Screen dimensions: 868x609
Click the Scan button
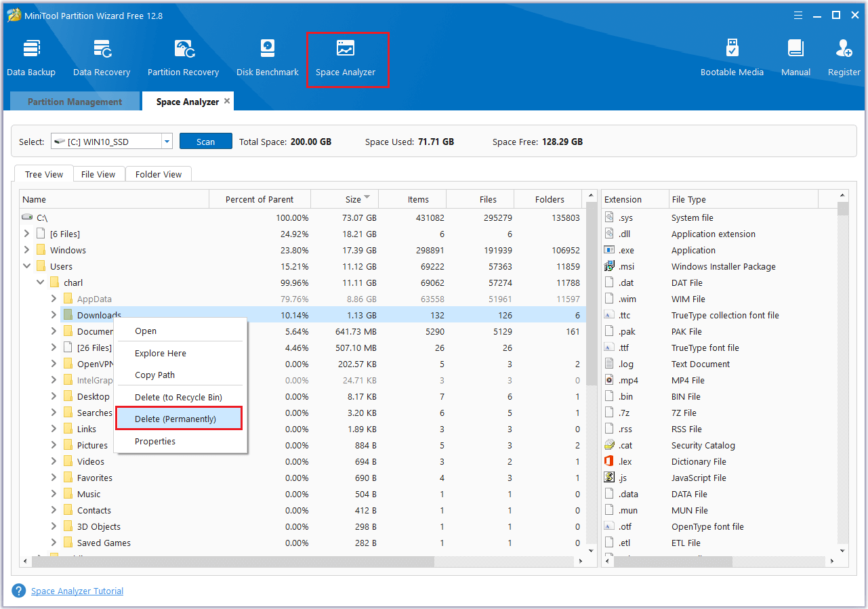(206, 142)
